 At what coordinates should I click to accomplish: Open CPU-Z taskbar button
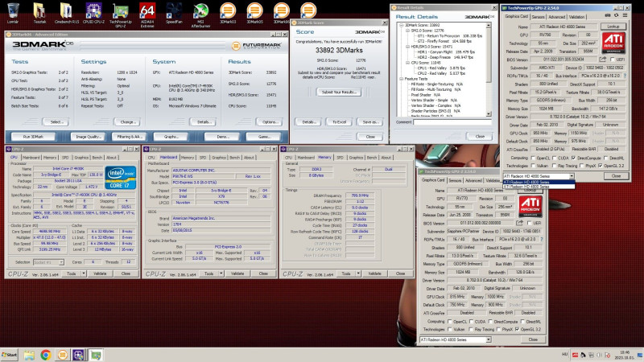pyautogui.click(x=78, y=355)
